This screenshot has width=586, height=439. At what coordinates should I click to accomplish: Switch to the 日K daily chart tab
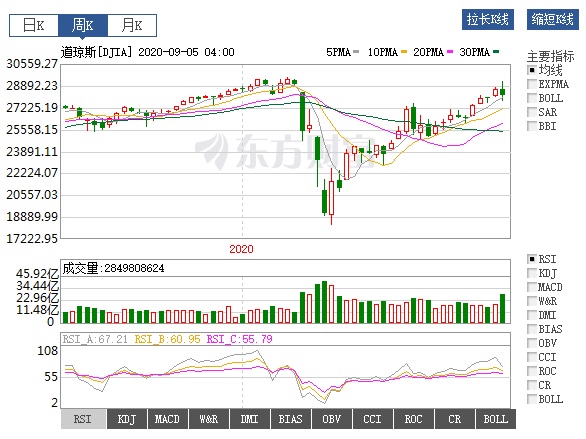pyautogui.click(x=34, y=25)
